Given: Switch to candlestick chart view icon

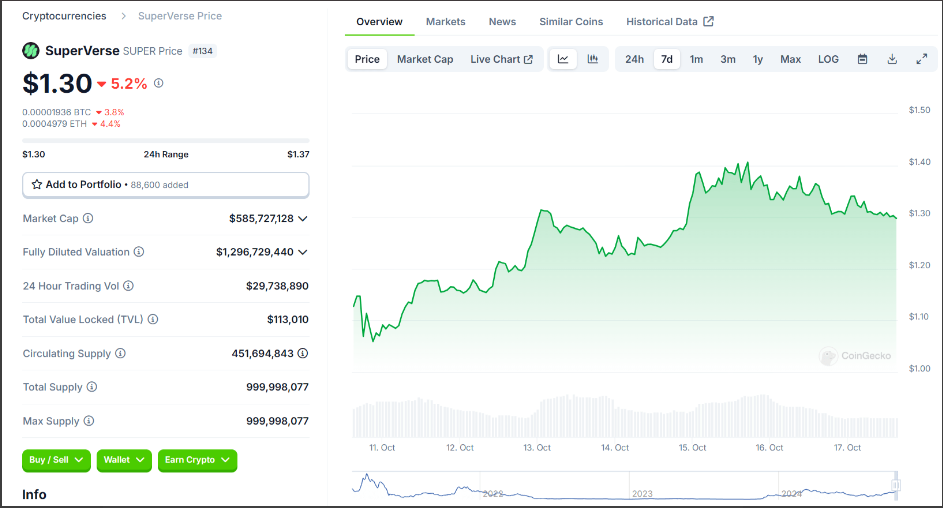Looking at the screenshot, I should [x=592, y=59].
